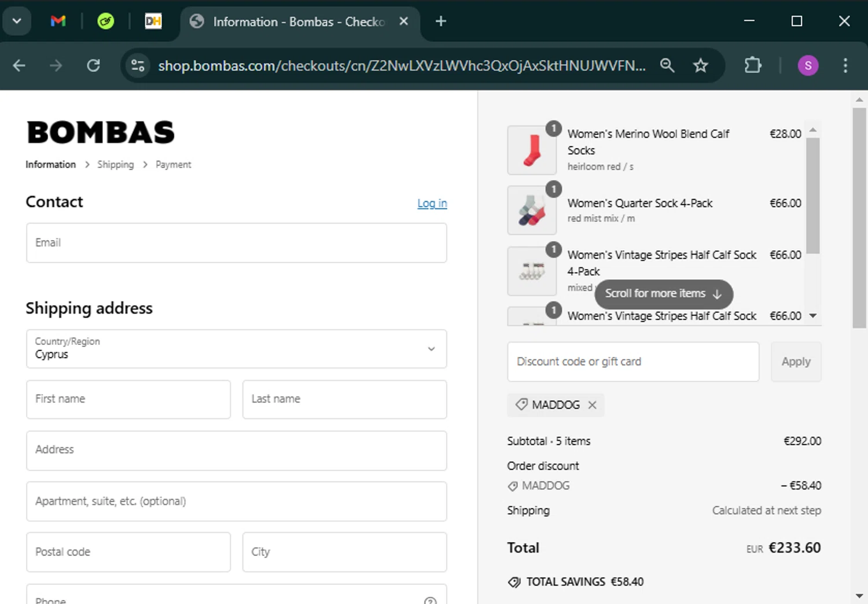The height and width of the screenshot is (604, 868).
Task: Focus the Discount code or gift card field
Action: coord(633,362)
